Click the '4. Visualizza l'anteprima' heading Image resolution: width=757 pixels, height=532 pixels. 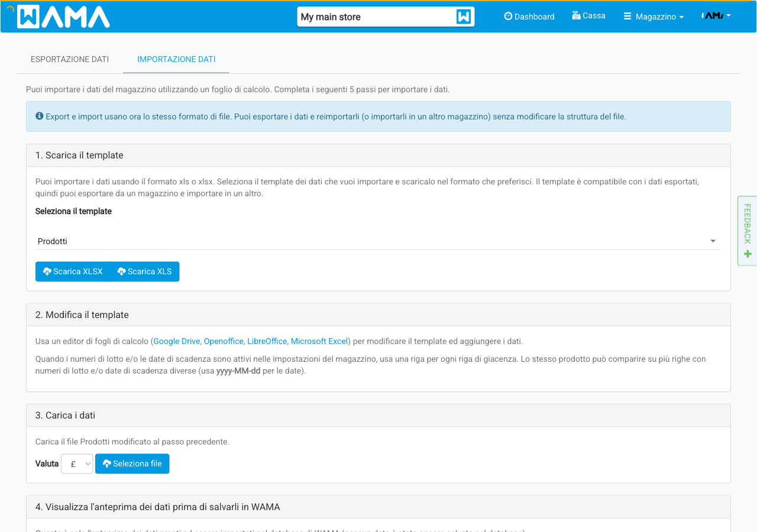point(158,507)
